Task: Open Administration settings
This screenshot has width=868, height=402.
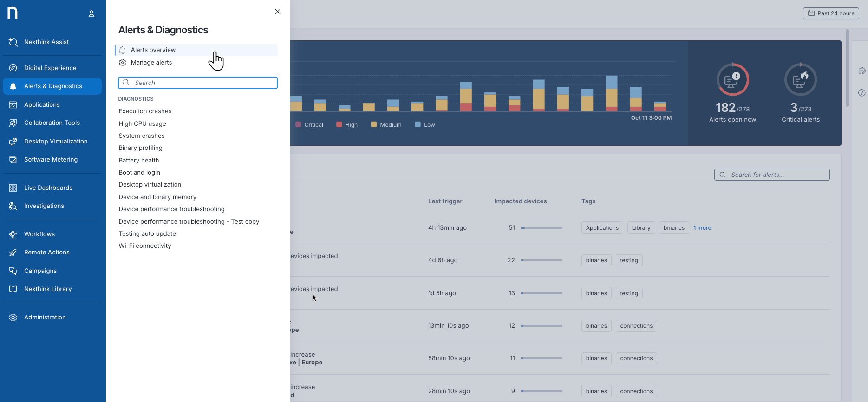Action: [45, 318]
